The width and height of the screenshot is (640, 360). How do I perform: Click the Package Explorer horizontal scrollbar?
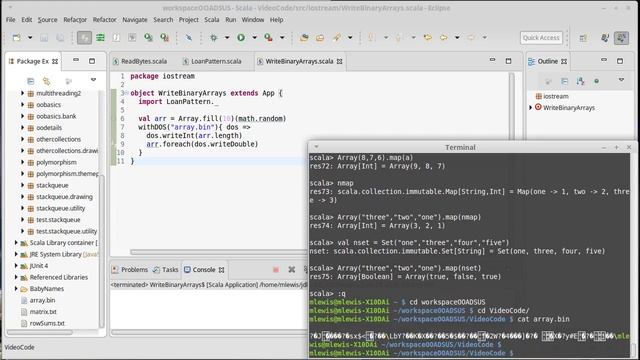coord(40,332)
